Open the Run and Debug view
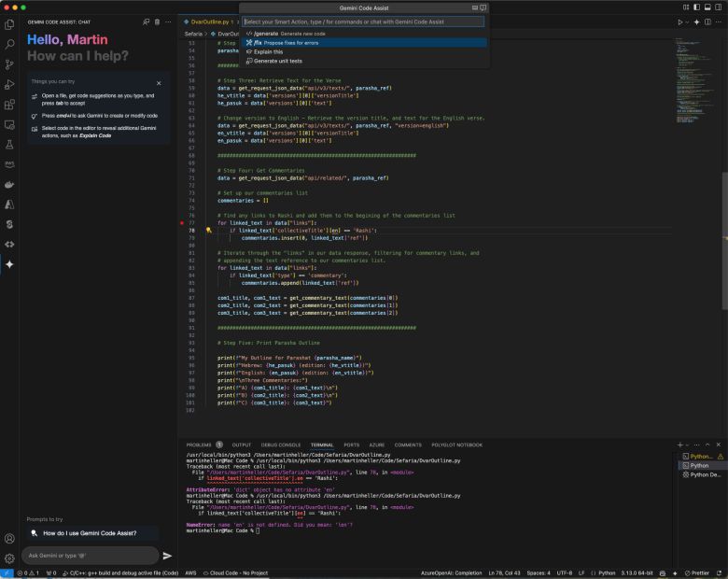The width and height of the screenshot is (728, 579). click(9, 85)
